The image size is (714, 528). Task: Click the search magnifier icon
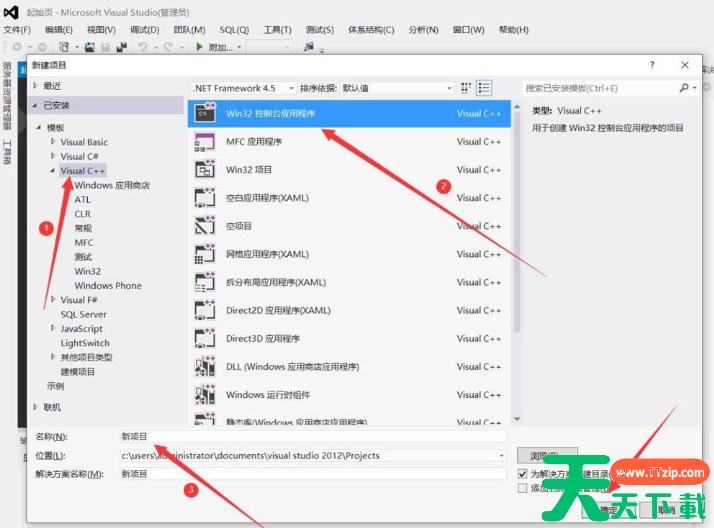point(684,88)
